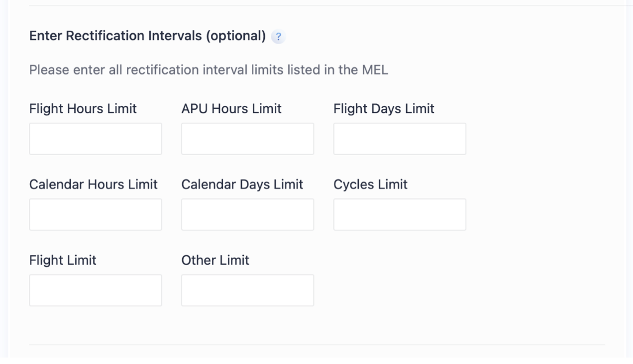Click the "Flight Hours Limit" label text
Image resolution: width=633 pixels, height=364 pixels.
click(83, 108)
